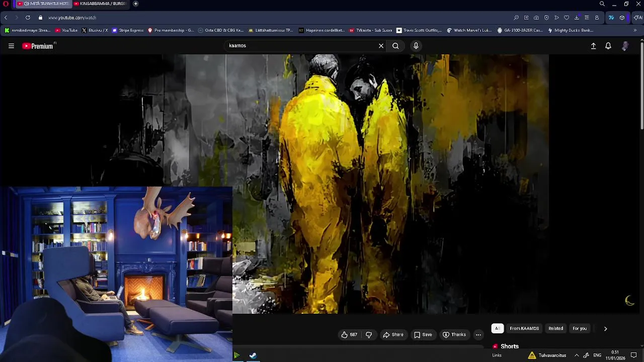Open the ad-blocker shield icon
This screenshot has width=644, height=362.
point(546,18)
